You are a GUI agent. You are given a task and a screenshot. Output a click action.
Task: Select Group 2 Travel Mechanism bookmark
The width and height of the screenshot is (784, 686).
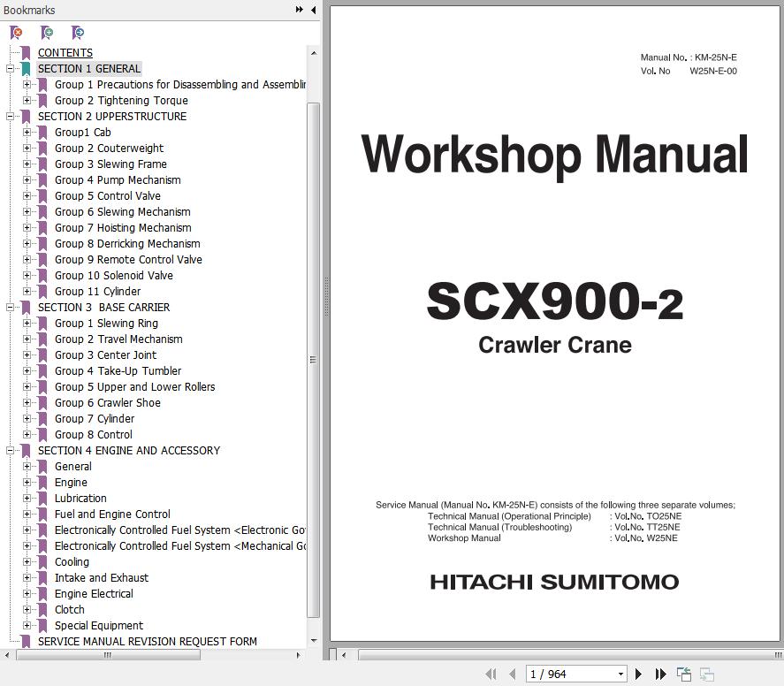(118, 339)
